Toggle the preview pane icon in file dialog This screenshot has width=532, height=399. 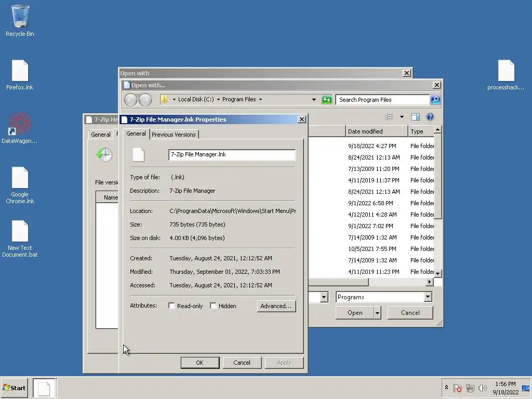click(416, 117)
